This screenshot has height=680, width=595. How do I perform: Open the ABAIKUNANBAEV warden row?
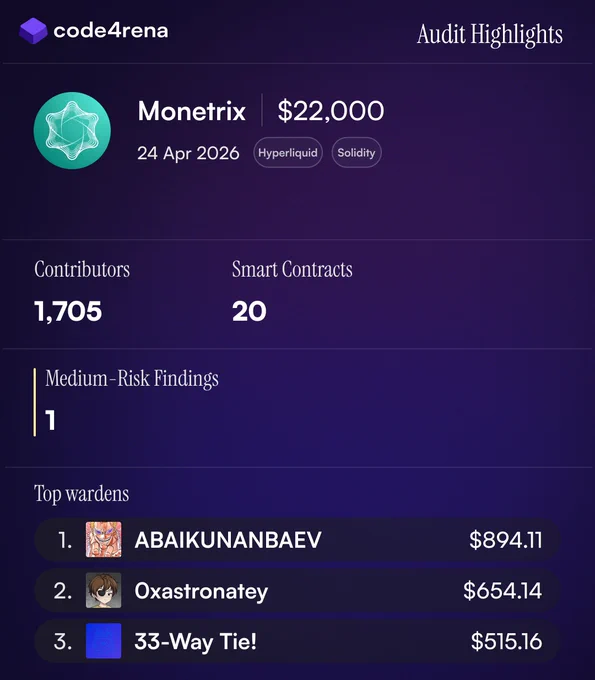(298, 540)
